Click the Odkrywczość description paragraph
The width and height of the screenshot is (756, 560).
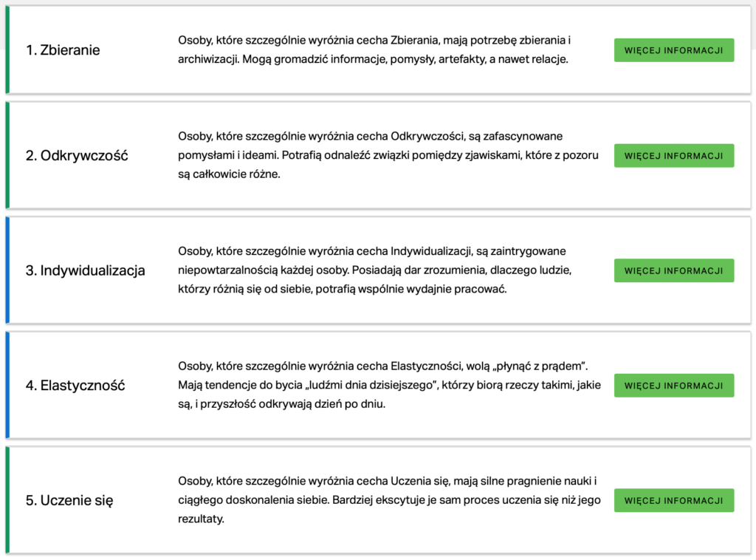[388, 155]
